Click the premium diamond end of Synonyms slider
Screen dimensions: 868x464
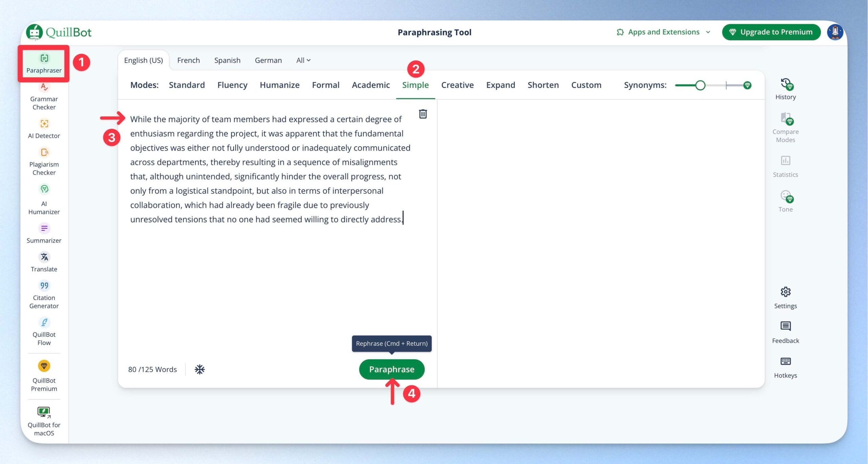(x=747, y=85)
